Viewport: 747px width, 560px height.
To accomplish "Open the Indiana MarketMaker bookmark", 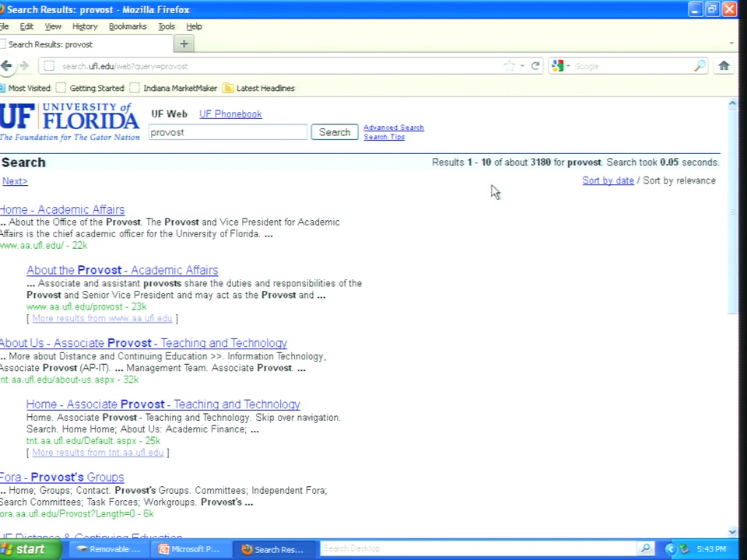I will click(x=174, y=88).
